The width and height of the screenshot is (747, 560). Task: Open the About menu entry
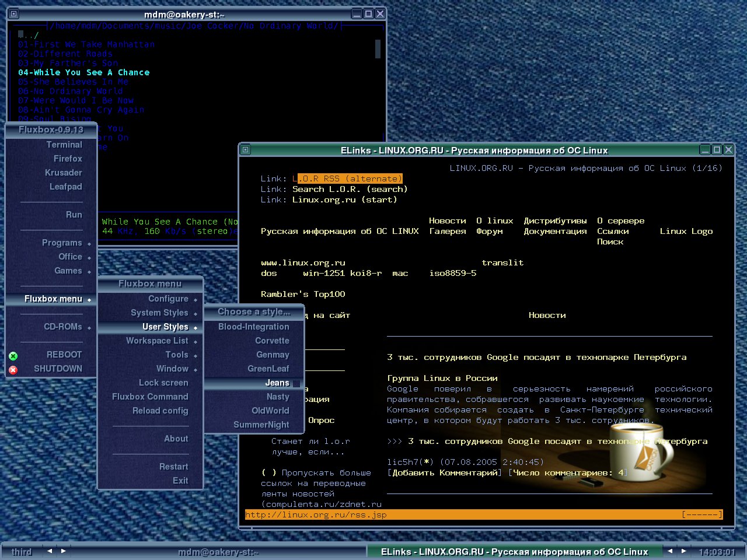150,439
